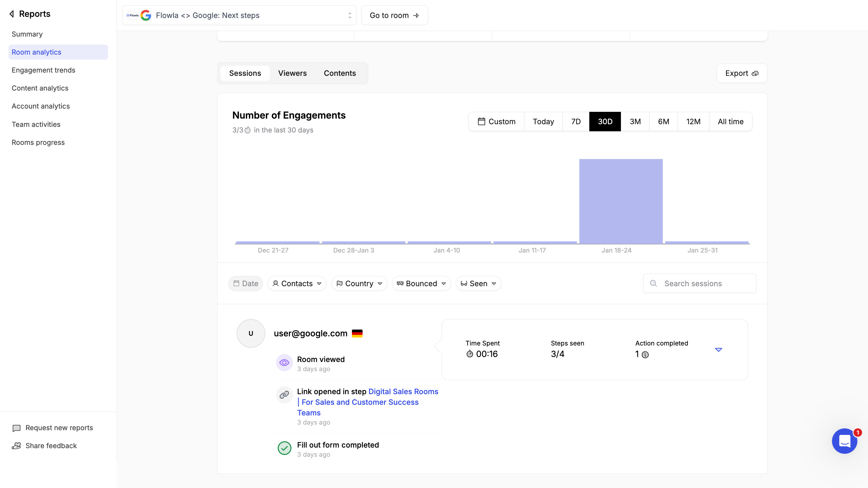
Task: Click the back arrow beside Reports
Action: point(12,14)
